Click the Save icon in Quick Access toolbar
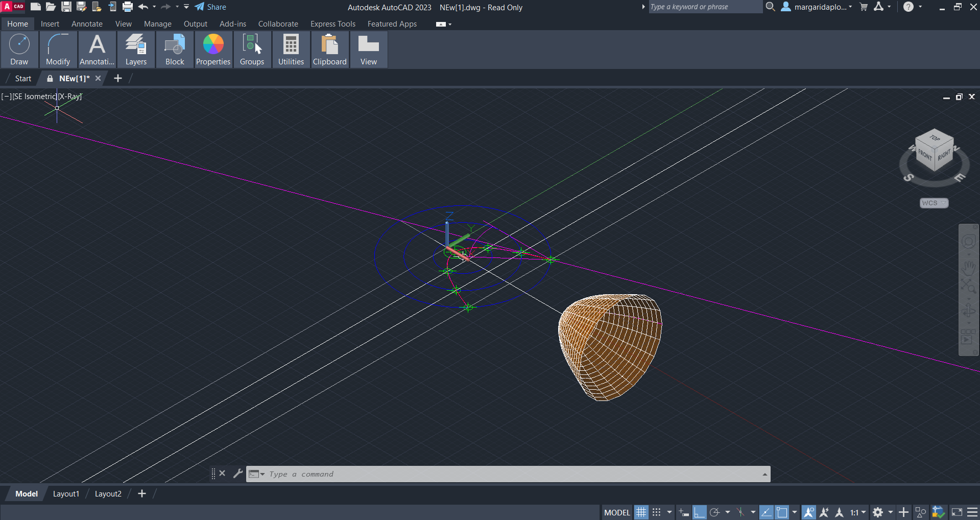980x520 pixels. 66,7
